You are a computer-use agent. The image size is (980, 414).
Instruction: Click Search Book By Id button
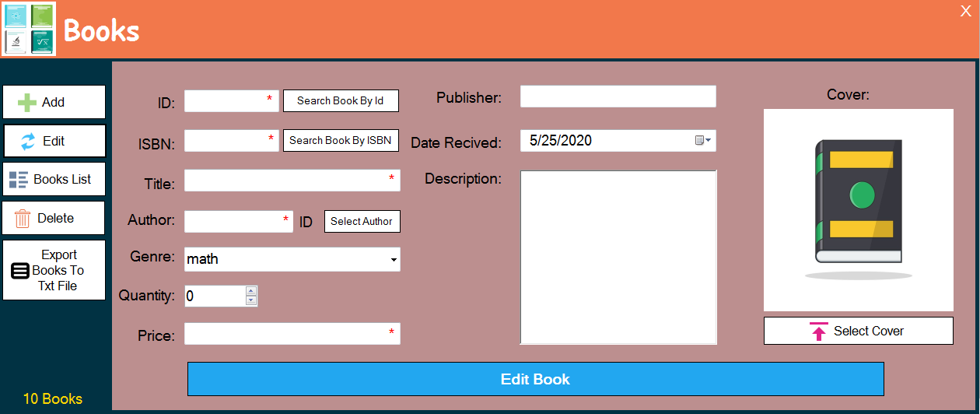point(341,100)
